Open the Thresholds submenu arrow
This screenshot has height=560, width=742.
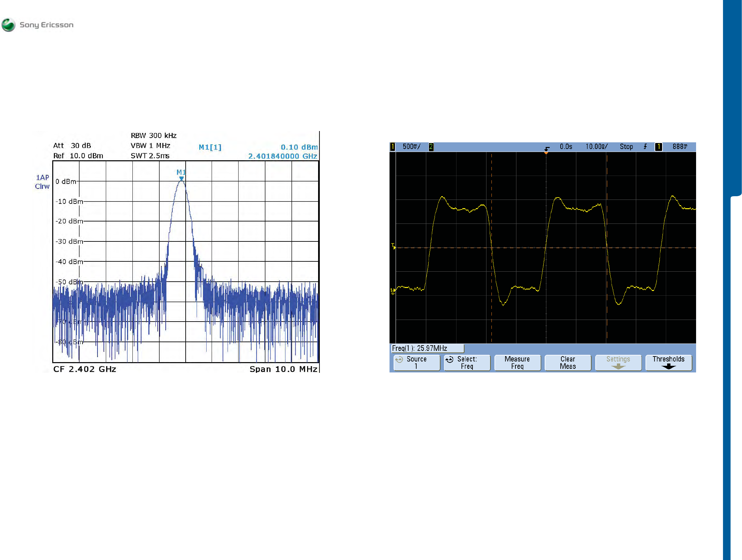[x=668, y=366]
